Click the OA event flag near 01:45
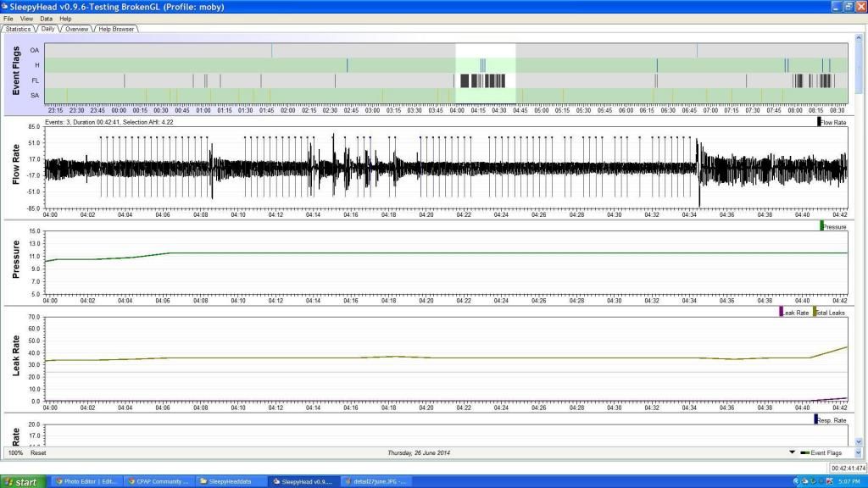This screenshot has height=488, width=868. (x=271, y=50)
